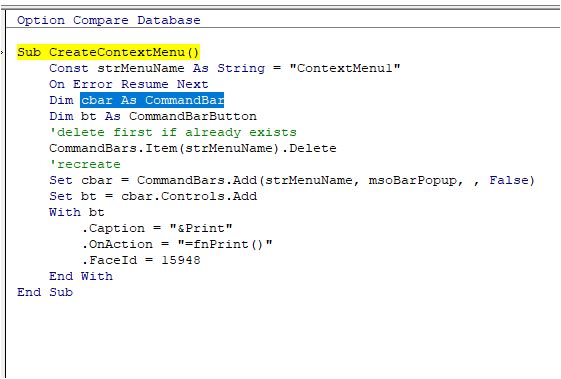Screen dimensions: 561x379
Task: Click the "End With" line
Action: (81, 276)
